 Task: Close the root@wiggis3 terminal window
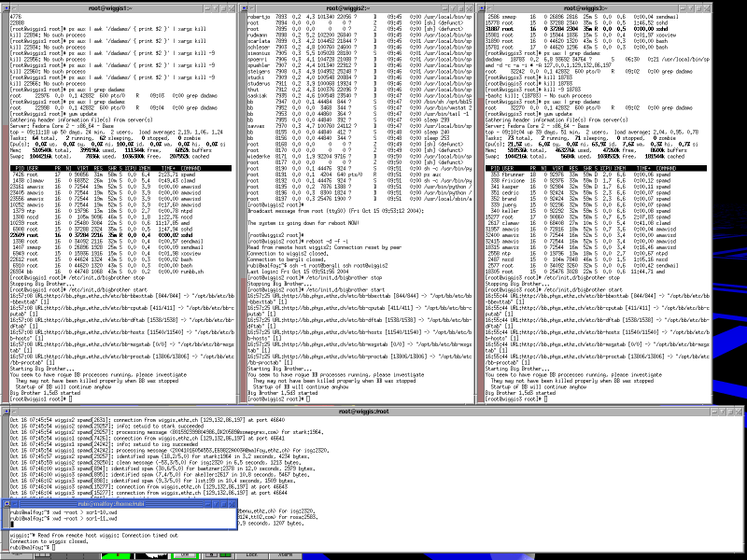coord(707,8)
